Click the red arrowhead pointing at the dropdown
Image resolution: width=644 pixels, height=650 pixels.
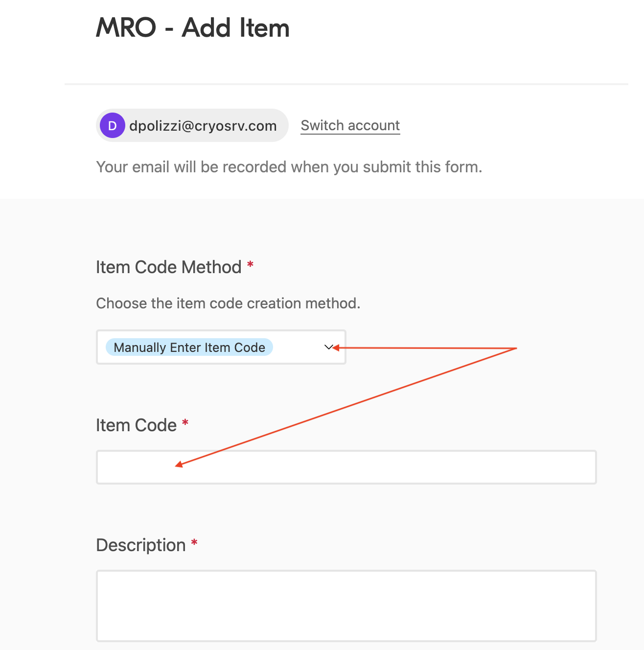336,348
